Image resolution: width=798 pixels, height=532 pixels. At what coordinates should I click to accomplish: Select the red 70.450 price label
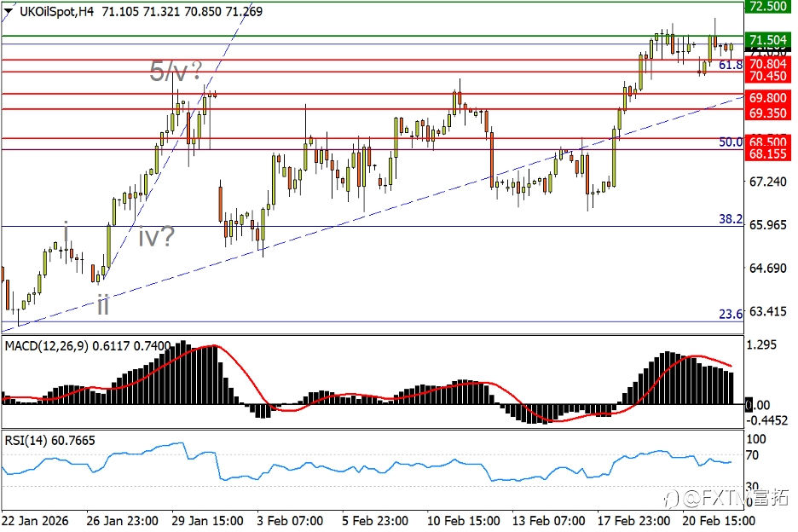767,77
